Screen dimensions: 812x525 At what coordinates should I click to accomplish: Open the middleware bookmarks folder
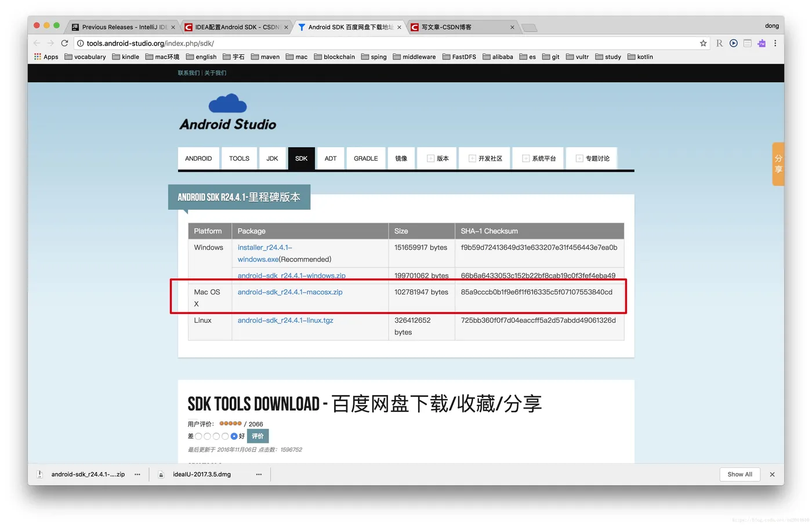(x=414, y=57)
